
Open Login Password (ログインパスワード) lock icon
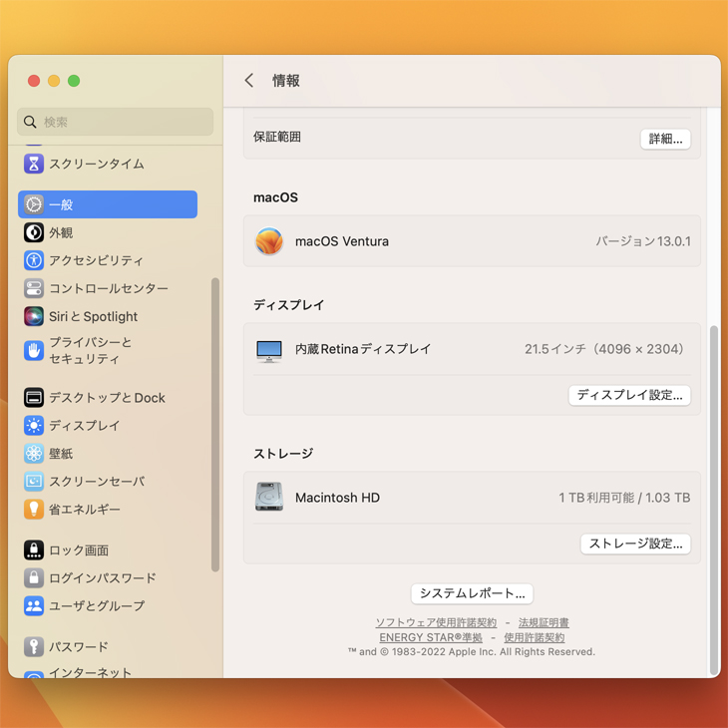(34, 577)
